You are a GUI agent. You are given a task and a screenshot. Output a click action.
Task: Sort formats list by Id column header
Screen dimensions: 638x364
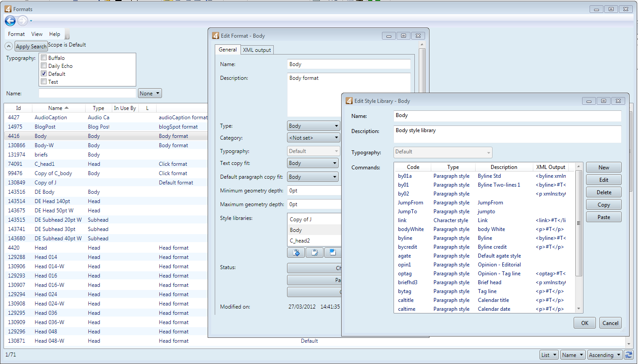pyautogui.click(x=18, y=108)
